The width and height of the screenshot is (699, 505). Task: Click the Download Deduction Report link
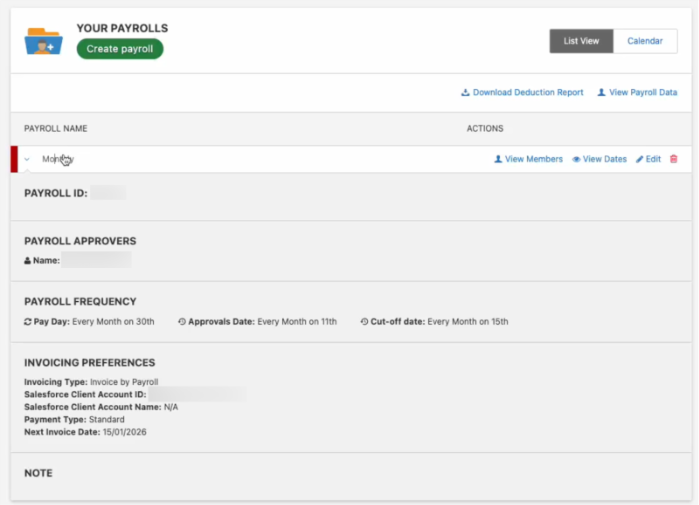tap(522, 92)
